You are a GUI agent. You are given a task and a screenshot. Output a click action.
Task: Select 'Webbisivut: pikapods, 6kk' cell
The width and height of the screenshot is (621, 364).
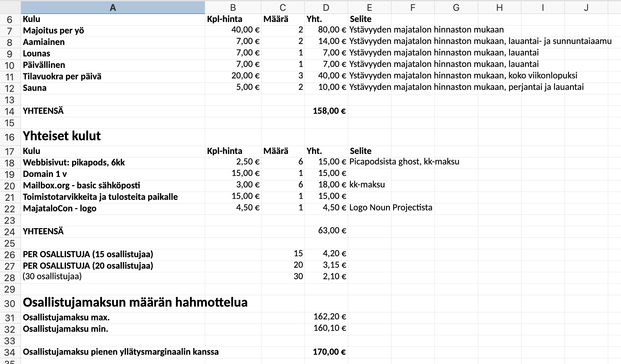[74, 163]
